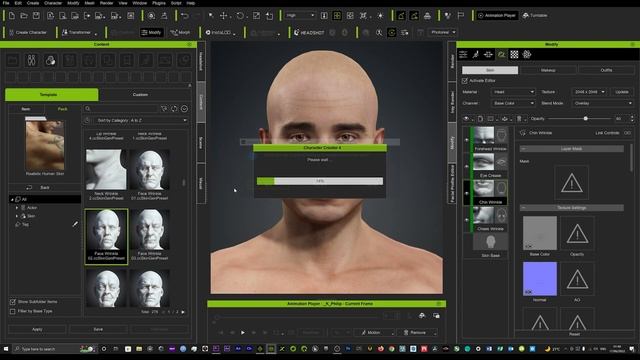This screenshot has height=360, width=640.
Task: Open the Material dropdown showing Head
Action: [513, 92]
